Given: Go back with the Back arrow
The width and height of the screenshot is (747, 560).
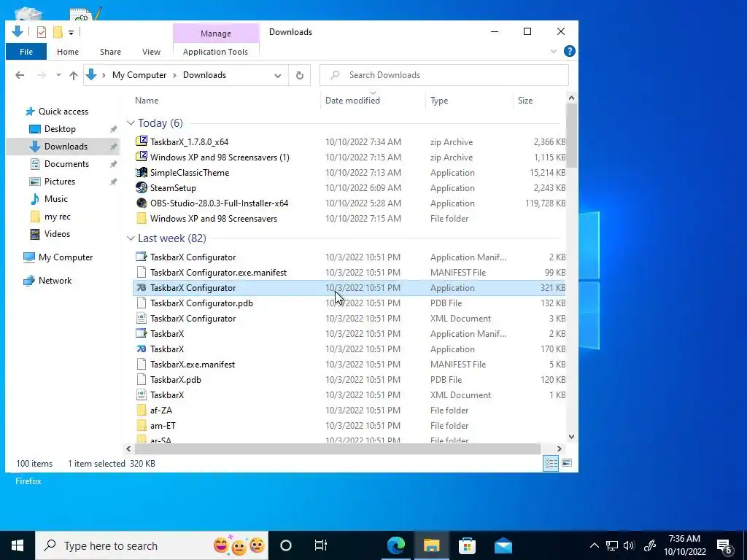Looking at the screenshot, I should click(x=20, y=75).
